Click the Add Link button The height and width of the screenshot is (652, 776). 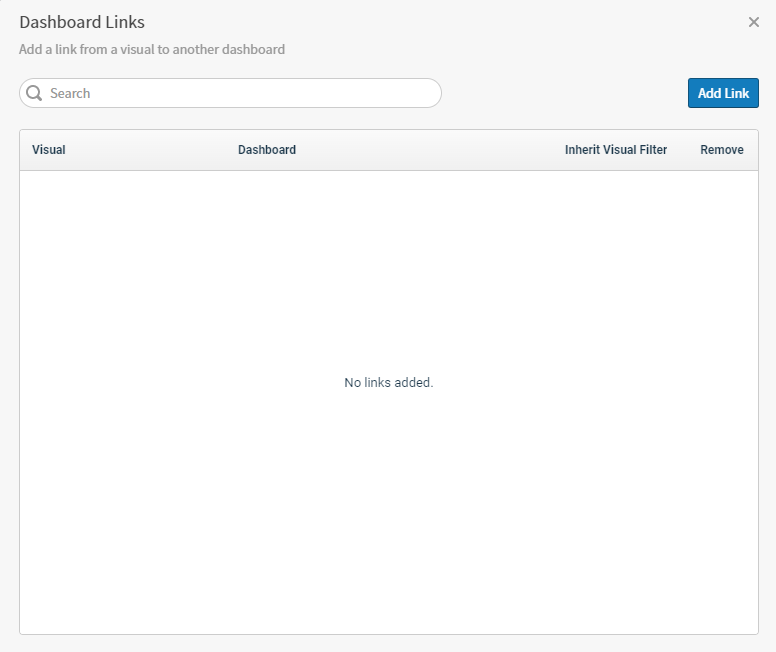tap(723, 93)
